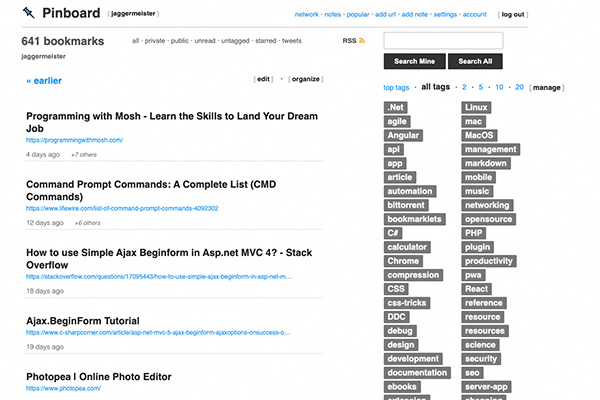Set tag threshold to 10

pyautogui.click(x=499, y=87)
